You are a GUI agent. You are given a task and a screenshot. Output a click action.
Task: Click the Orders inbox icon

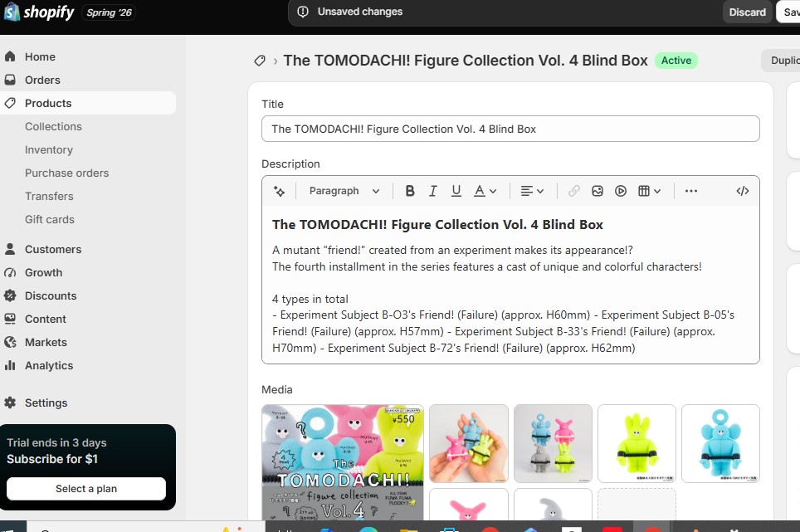(10, 80)
